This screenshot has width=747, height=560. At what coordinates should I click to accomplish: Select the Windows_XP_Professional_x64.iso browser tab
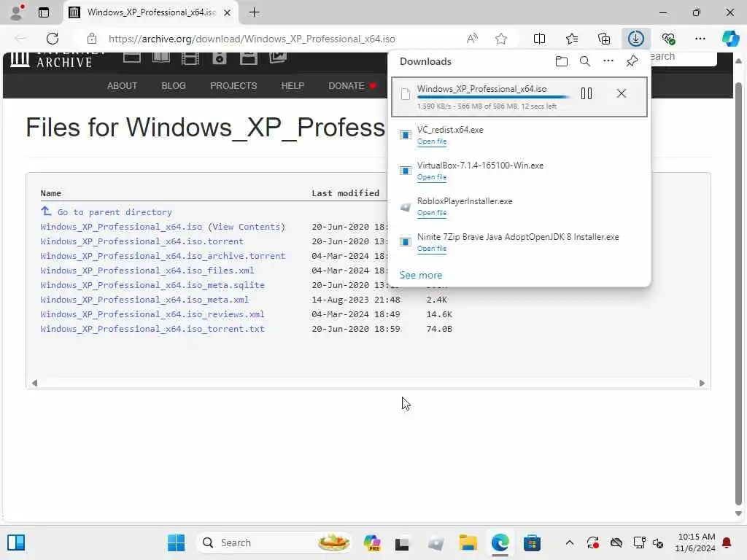[150, 12]
